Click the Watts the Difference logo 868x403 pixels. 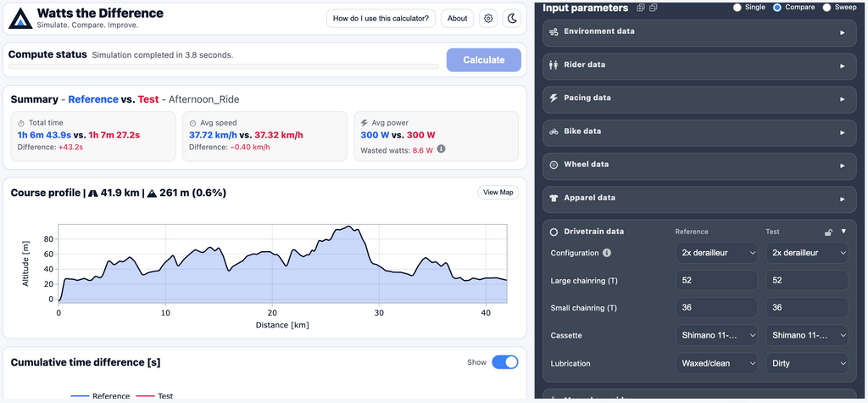pyautogui.click(x=22, y=18)
